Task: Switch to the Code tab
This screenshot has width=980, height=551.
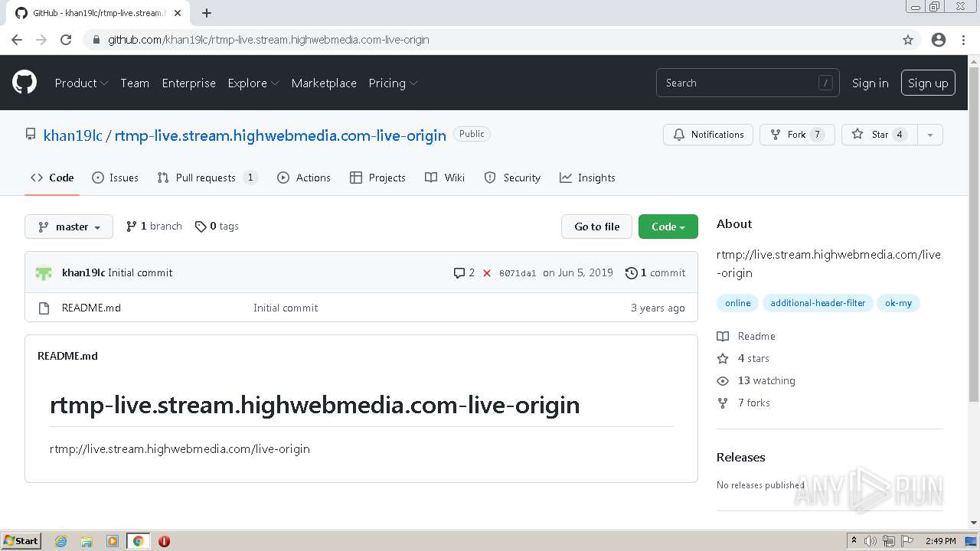Action: coord(52,178)
